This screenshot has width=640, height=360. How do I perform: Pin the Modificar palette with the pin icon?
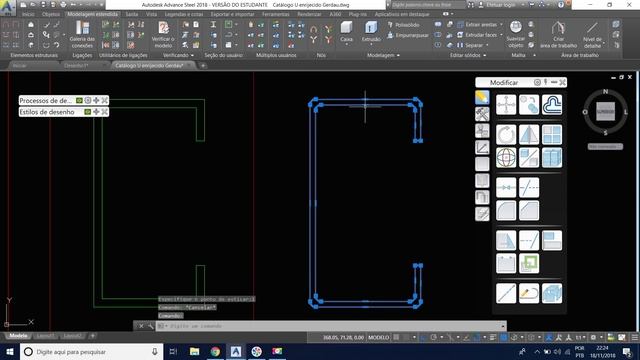[546, 82]
